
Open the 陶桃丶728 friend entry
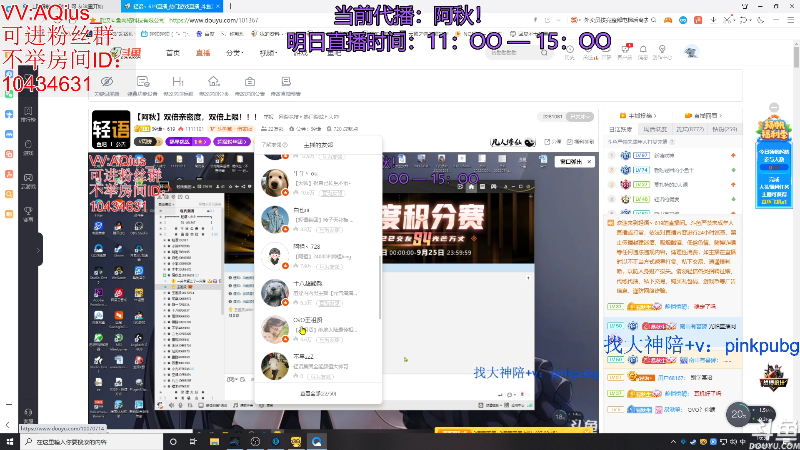[x=316, y=256]
